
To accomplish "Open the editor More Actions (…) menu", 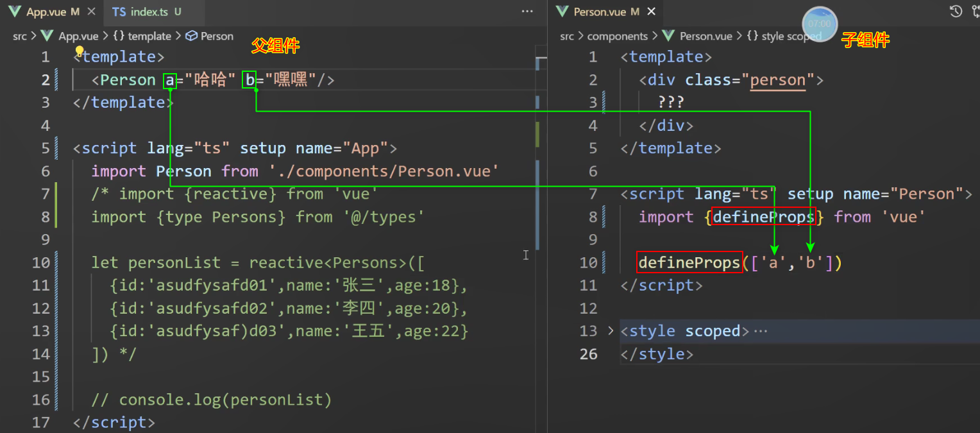I will [x=527, y=11].
